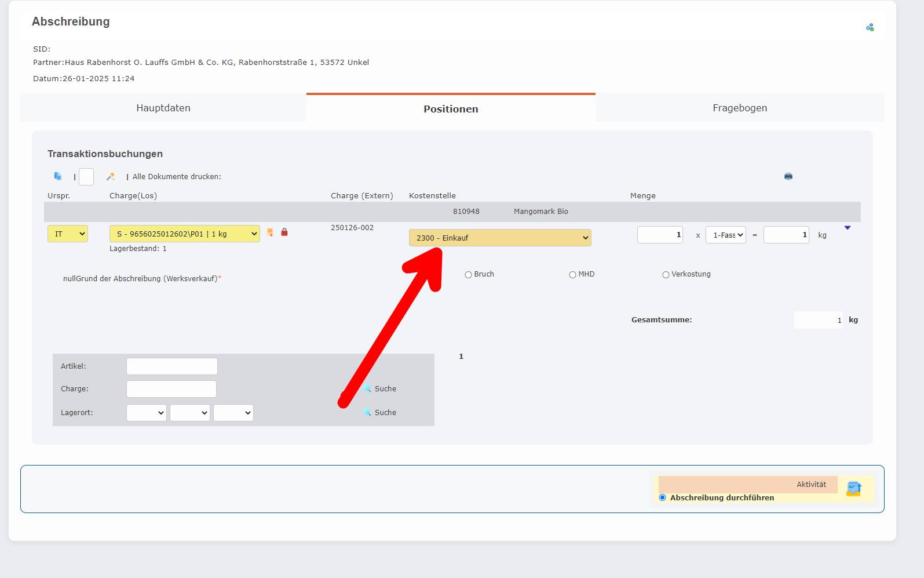Open the Kostenstelle dropdown showing 2300 - Einkauf
This screenshot has width=924, height=578.
[499, 238]
